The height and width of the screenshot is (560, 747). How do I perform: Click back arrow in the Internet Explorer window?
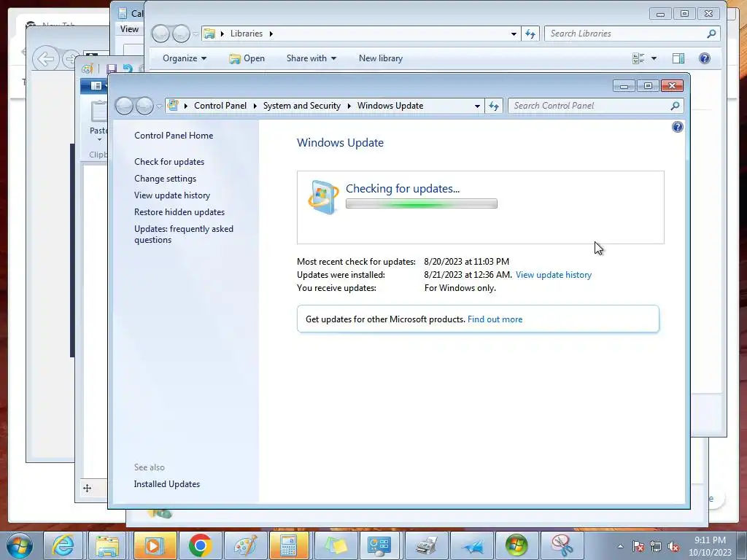click(x=45, y=60)
